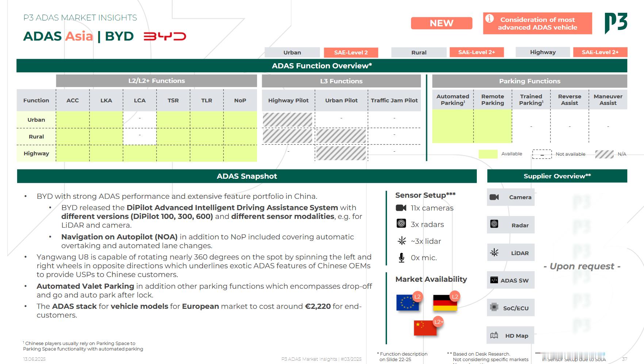Click the starburst icon in the LiDAR supplier tile
The width and height of the screenshot is (644, 364).
coord(494,252)
